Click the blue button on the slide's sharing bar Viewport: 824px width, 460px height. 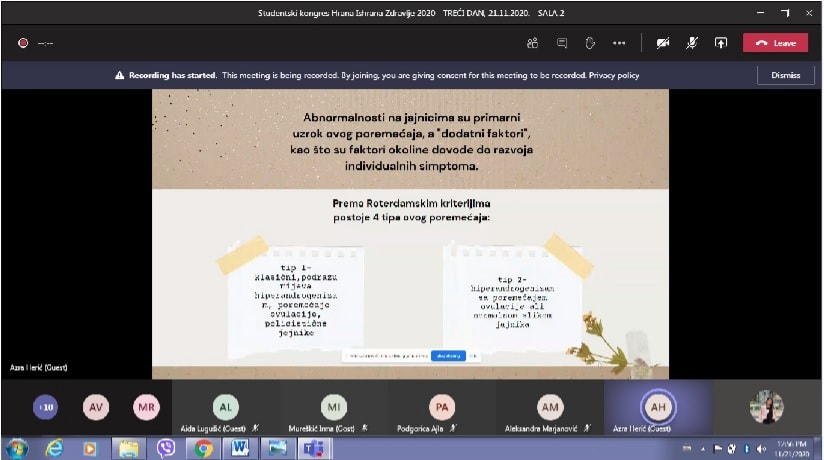[x=448, y=355]
